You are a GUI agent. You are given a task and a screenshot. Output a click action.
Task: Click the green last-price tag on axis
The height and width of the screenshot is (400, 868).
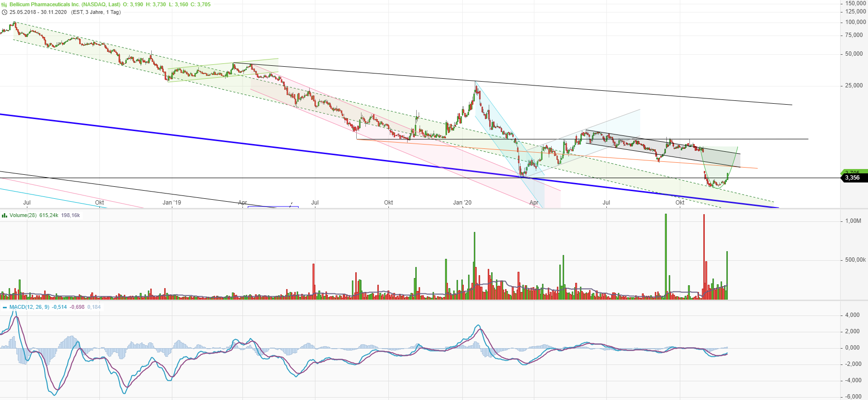(x=854, y=171)
